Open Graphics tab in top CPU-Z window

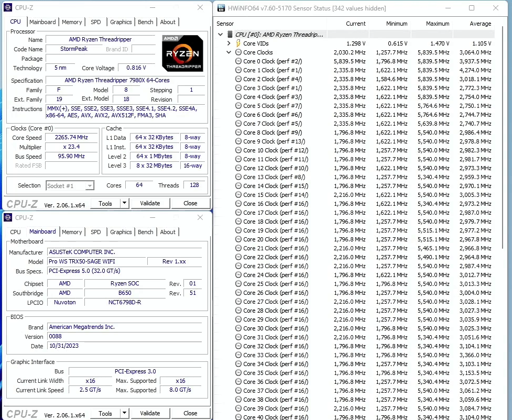coord(121,22)
